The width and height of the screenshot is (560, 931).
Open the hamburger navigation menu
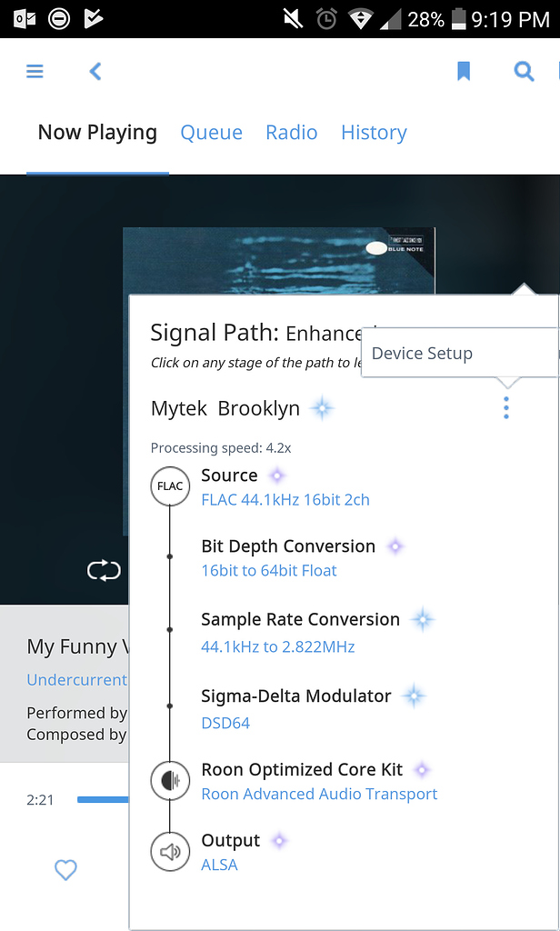point(35,71)
